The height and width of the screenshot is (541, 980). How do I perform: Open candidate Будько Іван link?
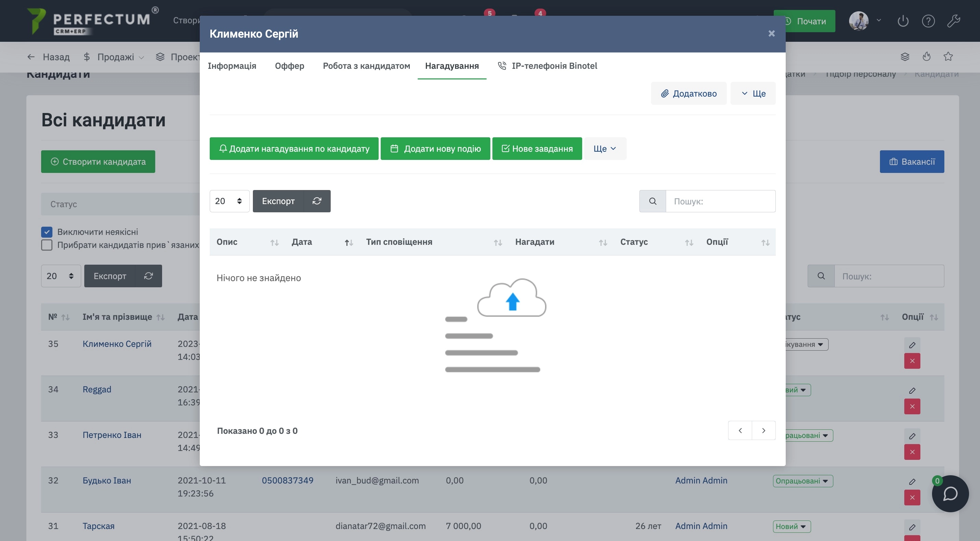(x=107, y=480)
